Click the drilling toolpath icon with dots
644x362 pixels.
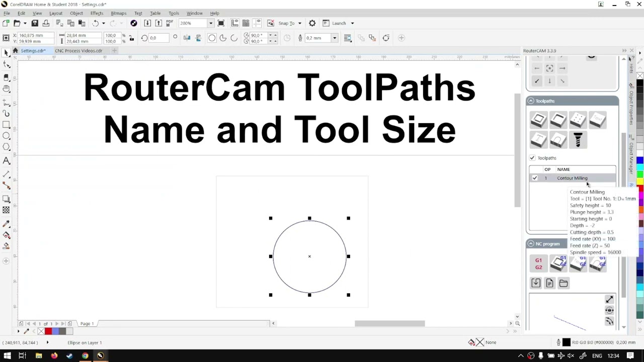point(578,120)
